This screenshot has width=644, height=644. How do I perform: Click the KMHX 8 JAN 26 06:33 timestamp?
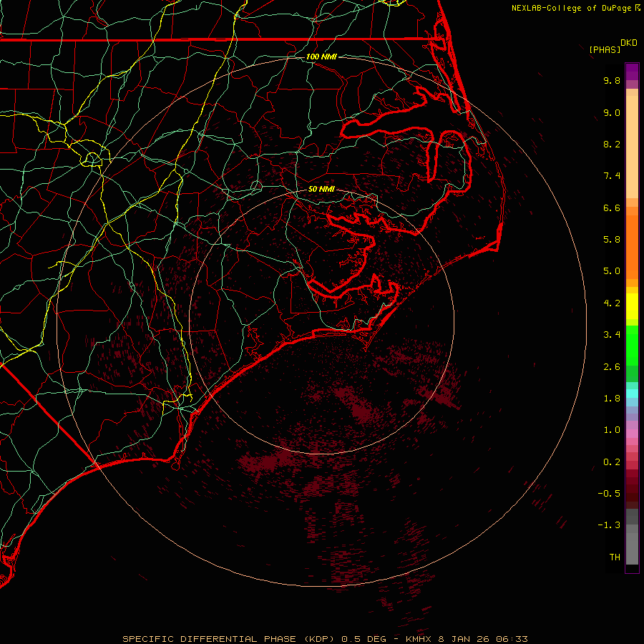467,638
